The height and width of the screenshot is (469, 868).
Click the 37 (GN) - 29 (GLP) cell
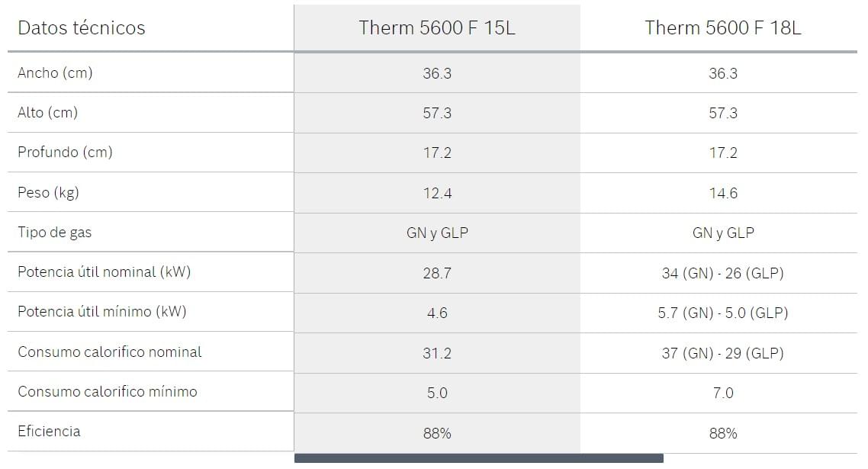(722, 353)
